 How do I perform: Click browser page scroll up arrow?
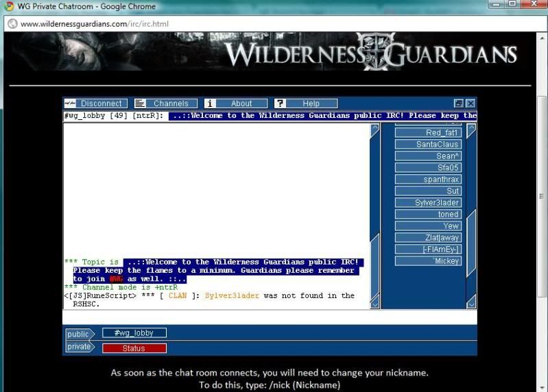pyautogui.click(x=542, y=38)
